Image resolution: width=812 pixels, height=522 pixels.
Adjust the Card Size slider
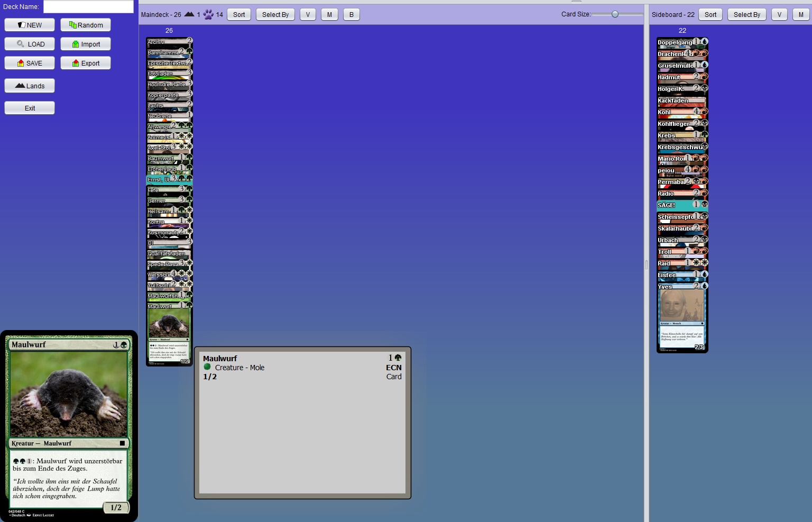pos(615,14)
